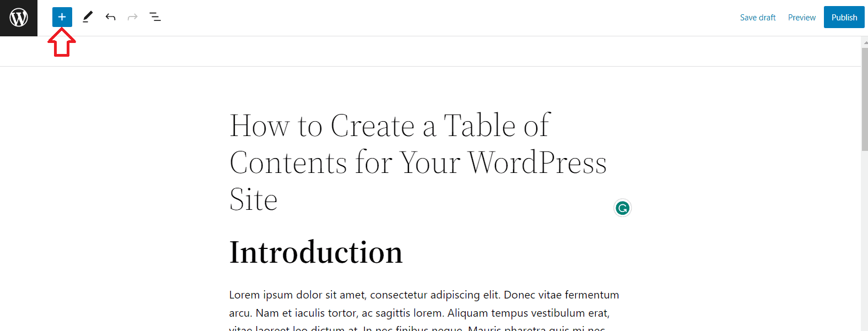Select the Introduction heading block

click(x=316, y=252)
